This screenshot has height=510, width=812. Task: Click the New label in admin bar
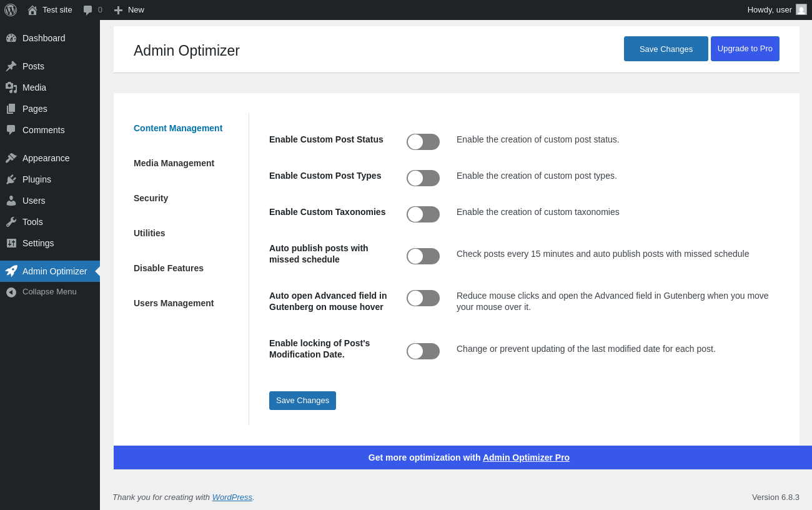[136, 10]
